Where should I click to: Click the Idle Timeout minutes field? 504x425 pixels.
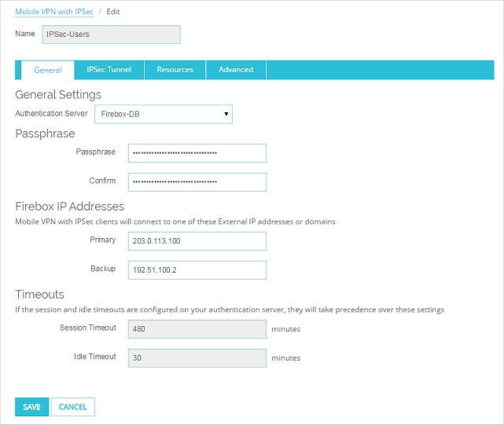197,358
